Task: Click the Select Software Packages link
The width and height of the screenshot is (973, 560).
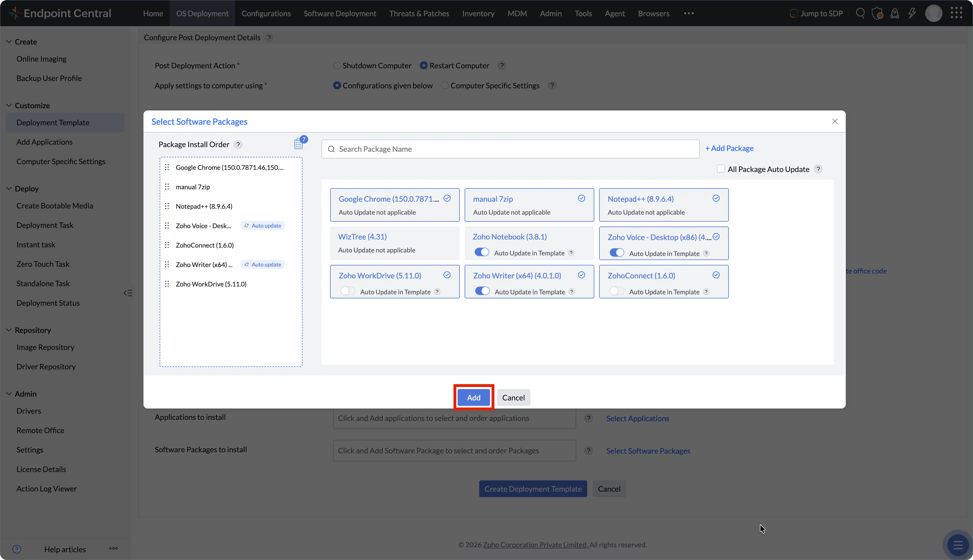Action: 648,451
